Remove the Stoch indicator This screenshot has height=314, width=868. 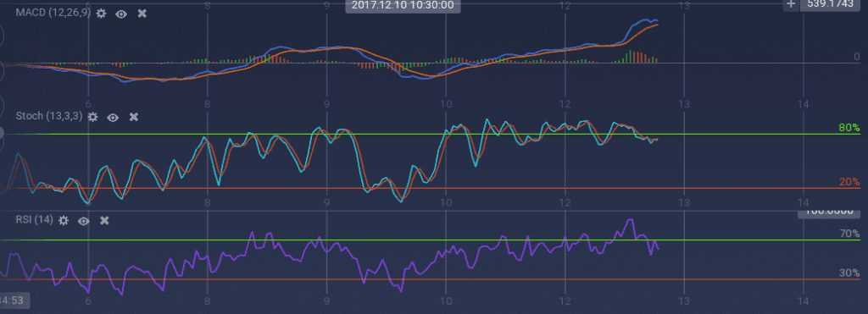(133, 117)
